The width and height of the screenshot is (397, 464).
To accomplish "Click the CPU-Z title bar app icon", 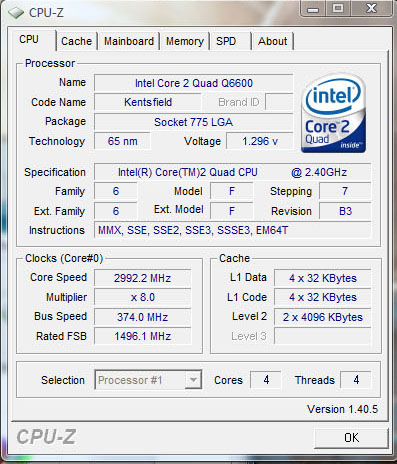I will 16,13.
